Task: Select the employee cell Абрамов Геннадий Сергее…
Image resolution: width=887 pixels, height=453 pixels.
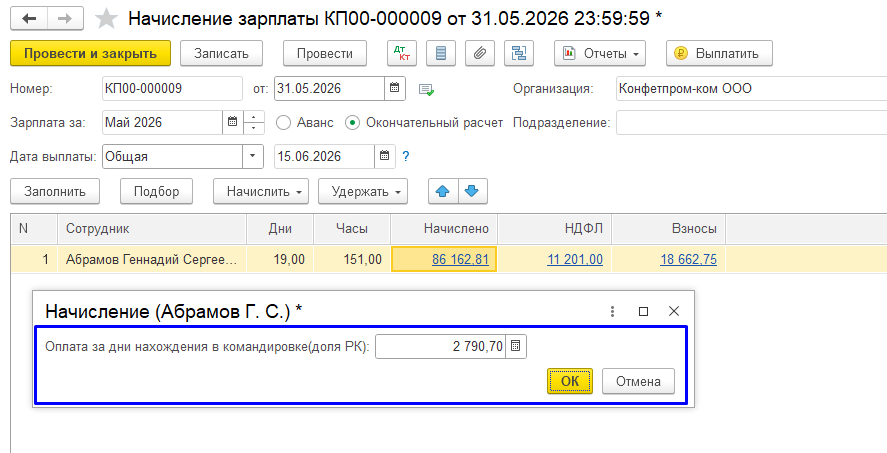Action: click(x=152, y=260)
